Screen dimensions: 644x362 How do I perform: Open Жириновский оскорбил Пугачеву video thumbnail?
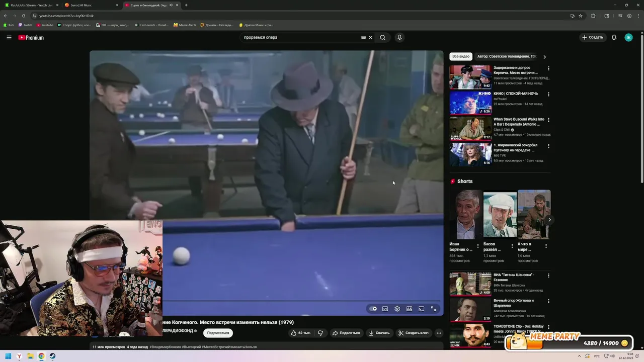470,154
